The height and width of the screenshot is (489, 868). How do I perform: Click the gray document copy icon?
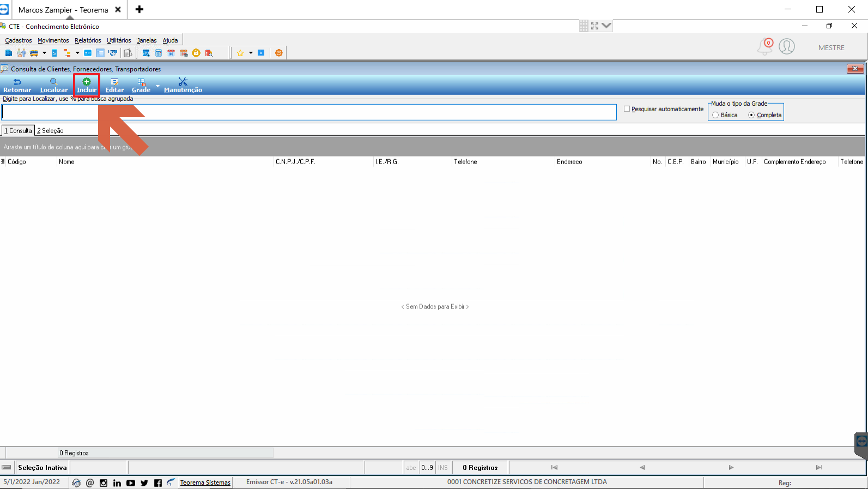128,53
